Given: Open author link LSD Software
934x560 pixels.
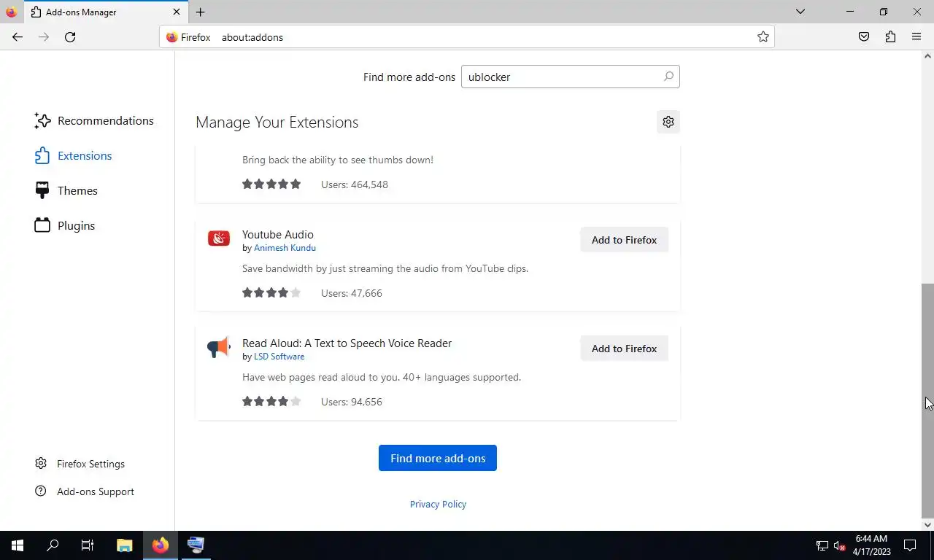Looking at the screenshot, I should (x=279, y=357).
